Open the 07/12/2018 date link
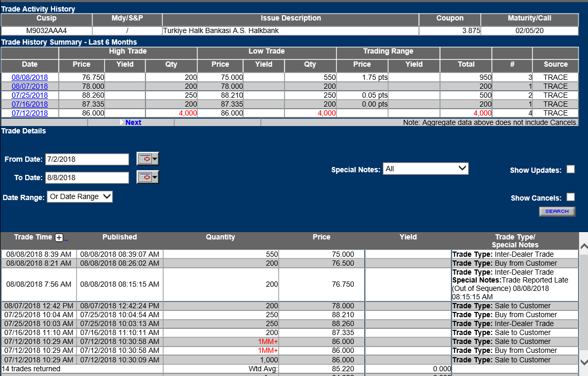The height and width of the screenshot is (376, 588). coord(29,113)
